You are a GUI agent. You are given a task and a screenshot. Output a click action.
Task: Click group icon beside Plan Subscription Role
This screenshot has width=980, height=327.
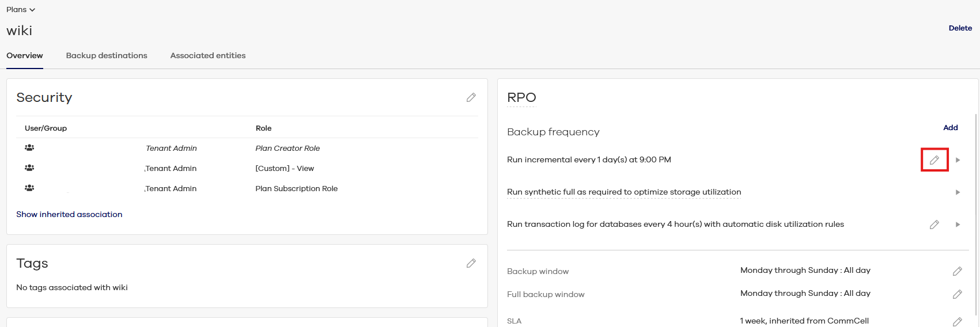tap(29, 188)
